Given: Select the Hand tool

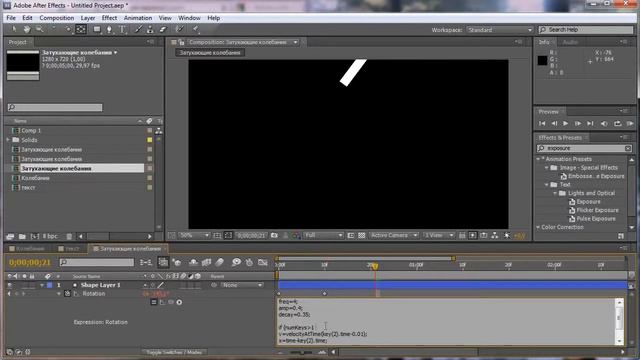Looking at the screenshot, I should 27,29.
